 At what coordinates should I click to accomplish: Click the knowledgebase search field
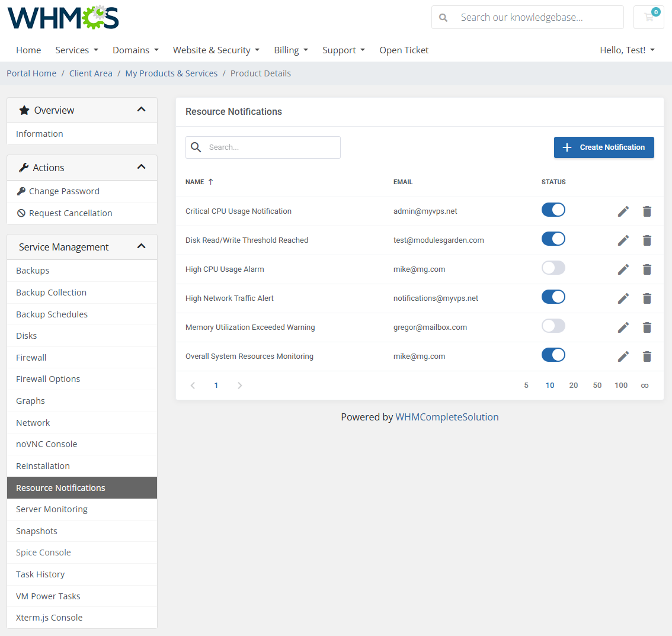[x=533, y=17]
